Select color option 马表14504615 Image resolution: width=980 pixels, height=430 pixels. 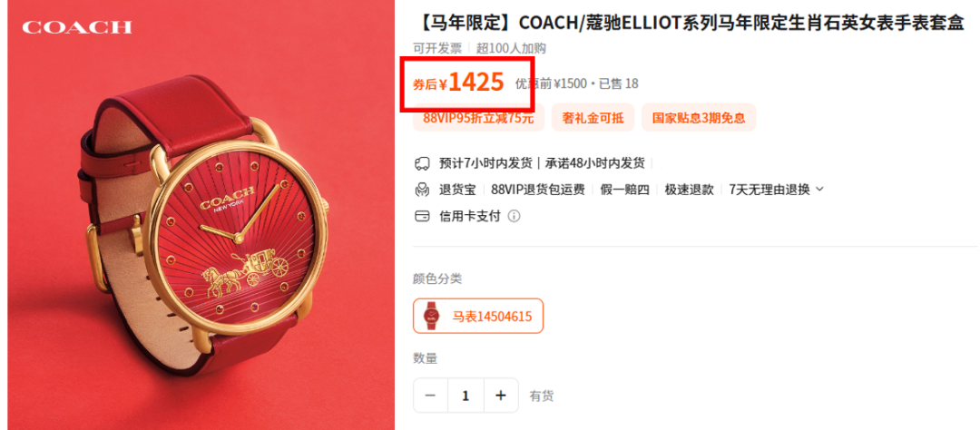pyautogui.click(x=478, y=316)
